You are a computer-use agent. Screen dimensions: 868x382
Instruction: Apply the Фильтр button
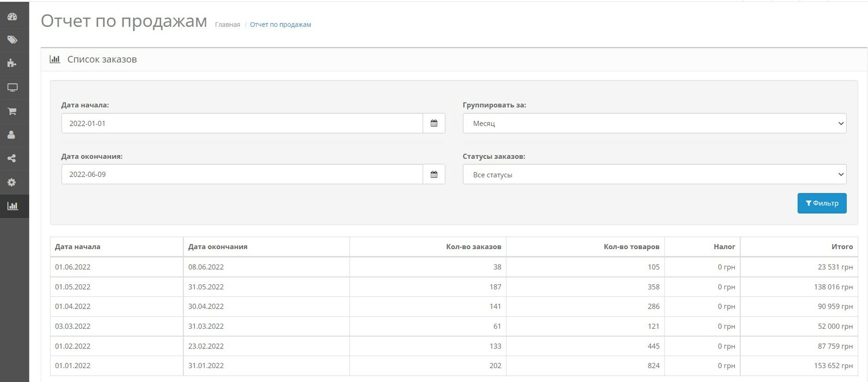(x=822, y=203)
